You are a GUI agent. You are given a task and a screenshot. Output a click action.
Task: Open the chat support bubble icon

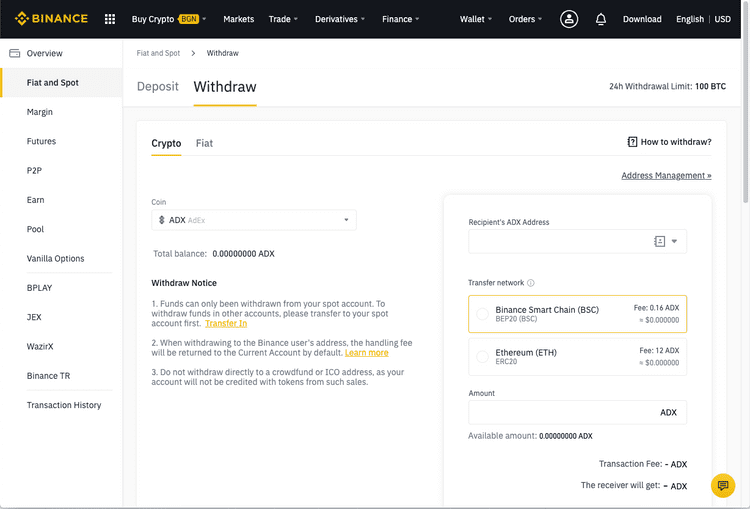pyautogui.click(x=723, y=486)
